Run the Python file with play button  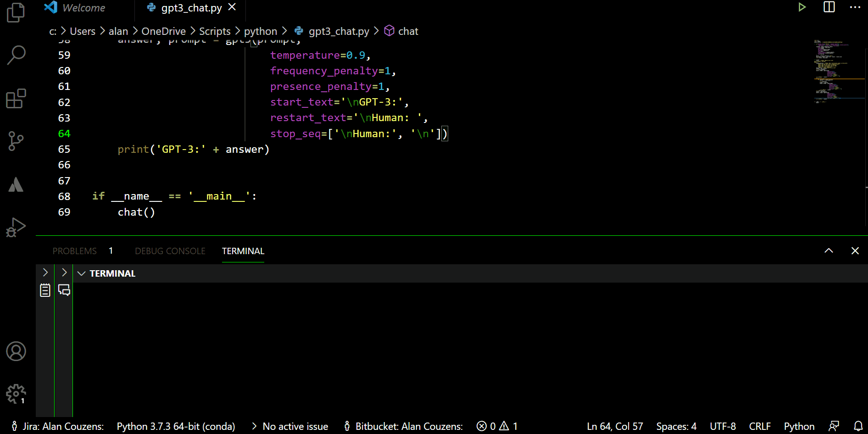click(x=802, y=7)
